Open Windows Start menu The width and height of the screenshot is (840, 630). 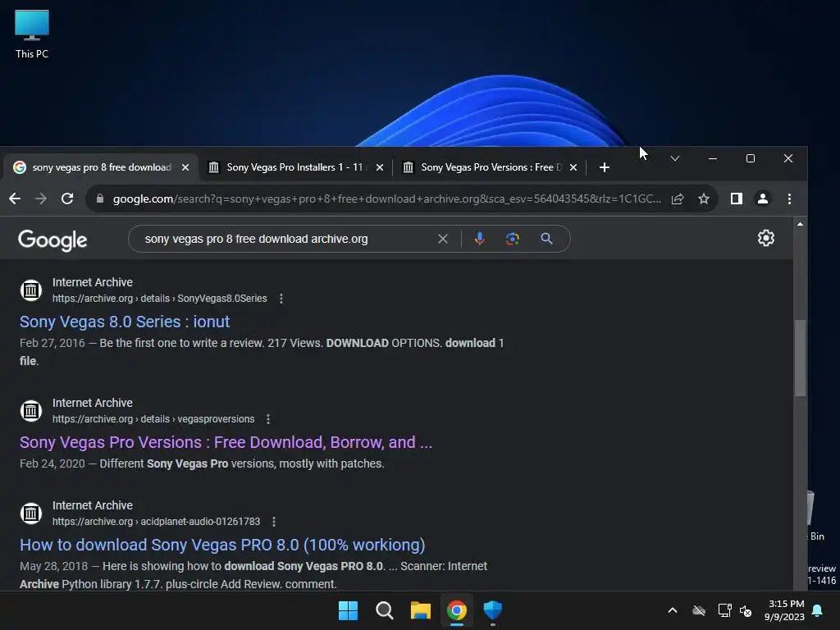pyautogui.click(x=348, y=610)
